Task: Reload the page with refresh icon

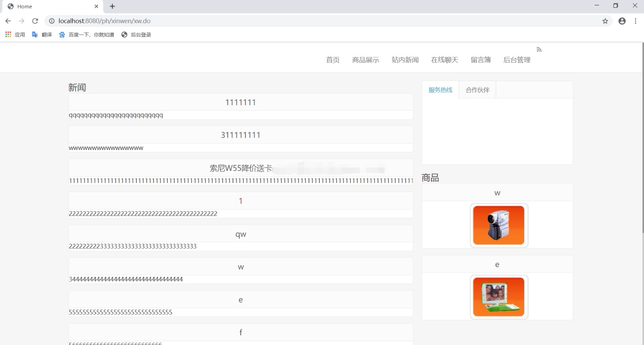Action: click(35, 21)
